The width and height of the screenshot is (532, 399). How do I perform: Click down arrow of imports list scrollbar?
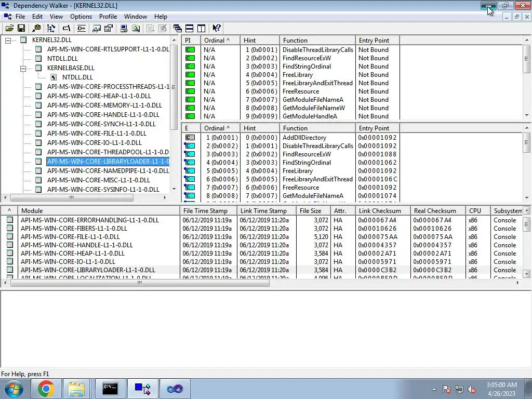click(x=527, y=115)
